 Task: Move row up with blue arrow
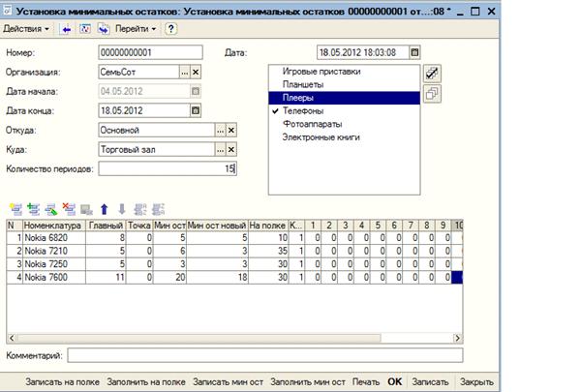click(105, 208)
